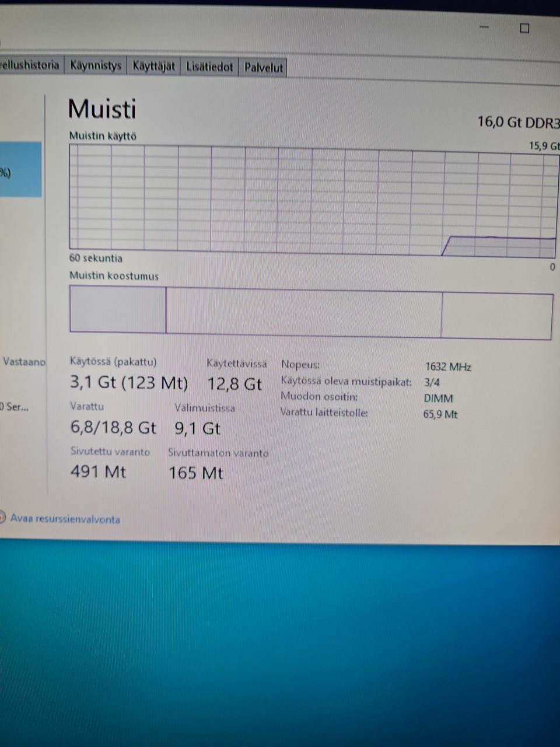Click the 60 sekuntia graph label
Screen dimensions: 560x747
tap(96, 258)
